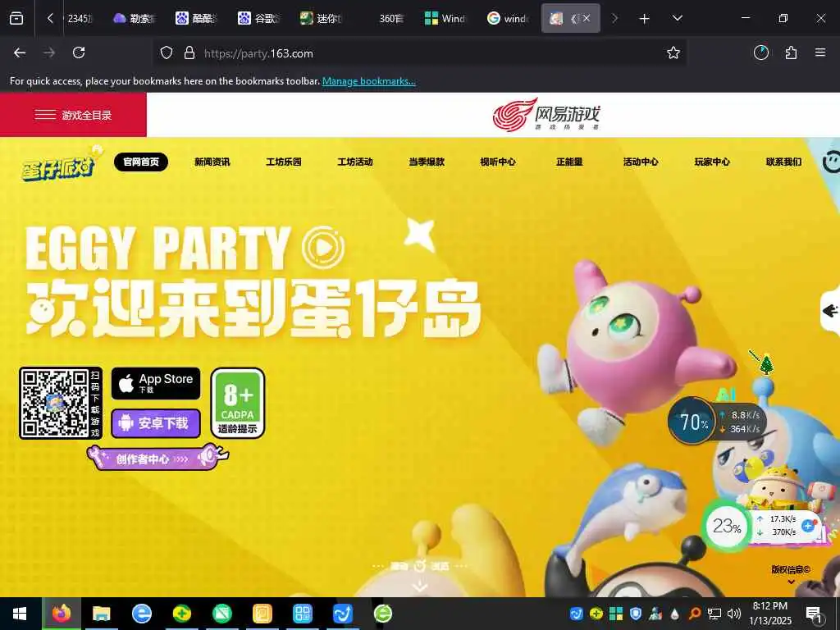Open the Manage bookmarks link
Screen dimensions: 840x630
tap(368, 81)
